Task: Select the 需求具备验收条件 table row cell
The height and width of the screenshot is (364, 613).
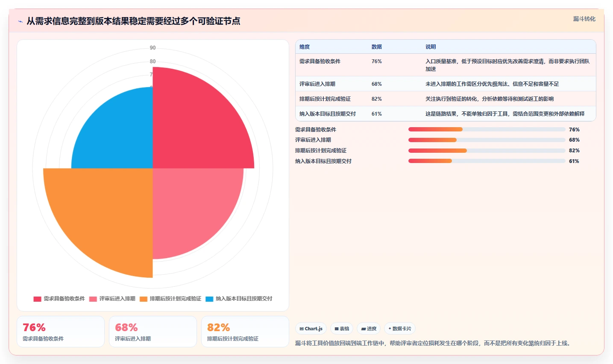Action: click(320, 61)
